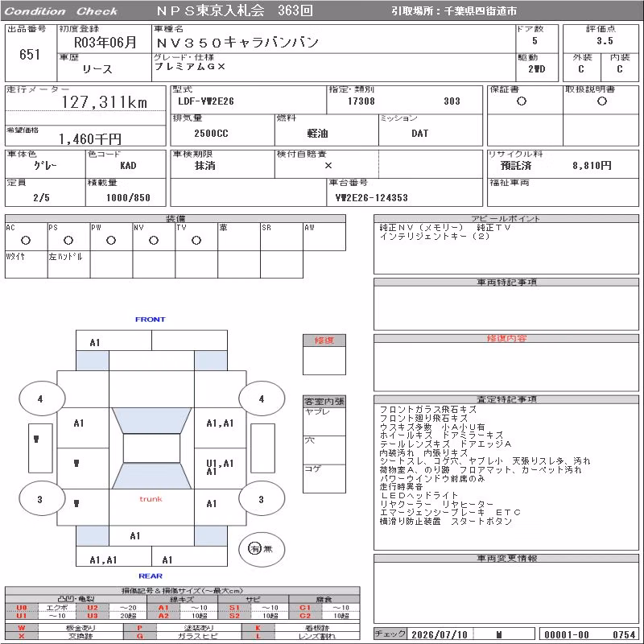The width and height of the screenshot is (644, 644).
Task: Click the red U0 damage code swatch
Action: (x=22, y=608)
